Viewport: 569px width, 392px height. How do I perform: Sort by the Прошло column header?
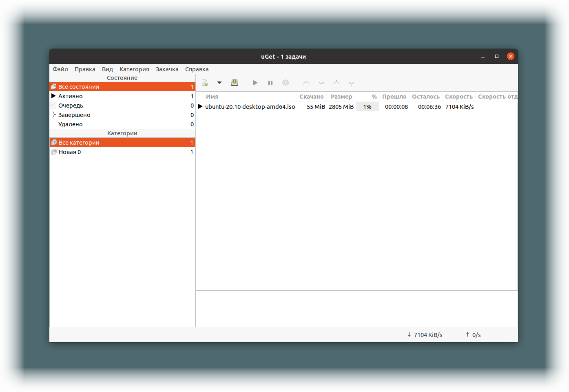[394, 97]
